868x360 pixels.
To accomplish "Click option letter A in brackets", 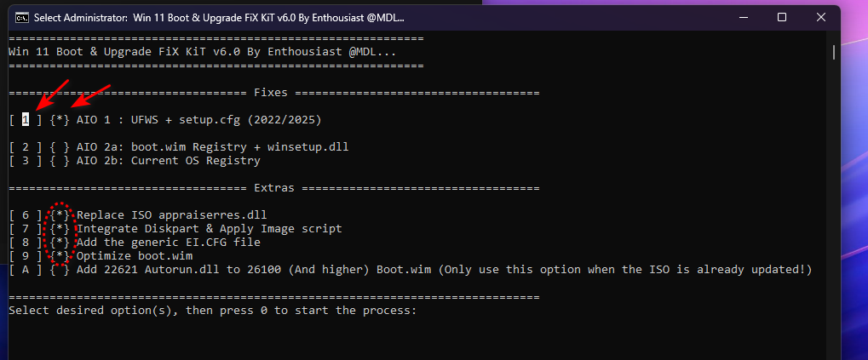I will click(x=26, y=270).
